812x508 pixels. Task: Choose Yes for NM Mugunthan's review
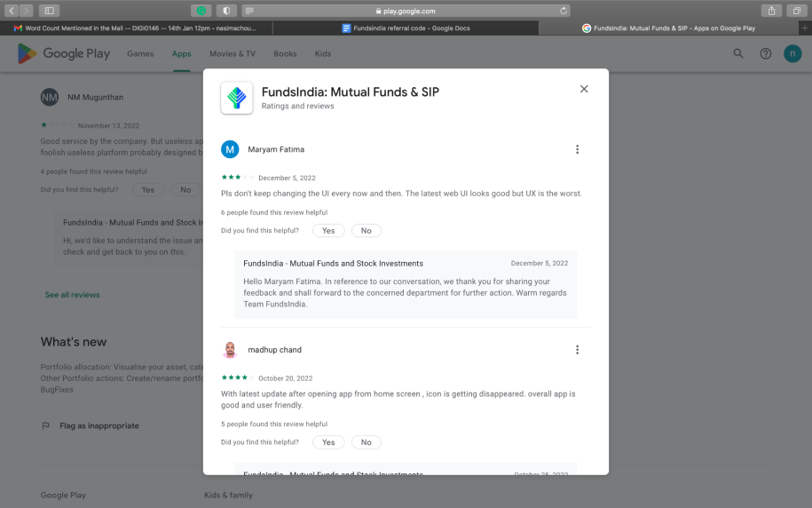pos(148,190)
